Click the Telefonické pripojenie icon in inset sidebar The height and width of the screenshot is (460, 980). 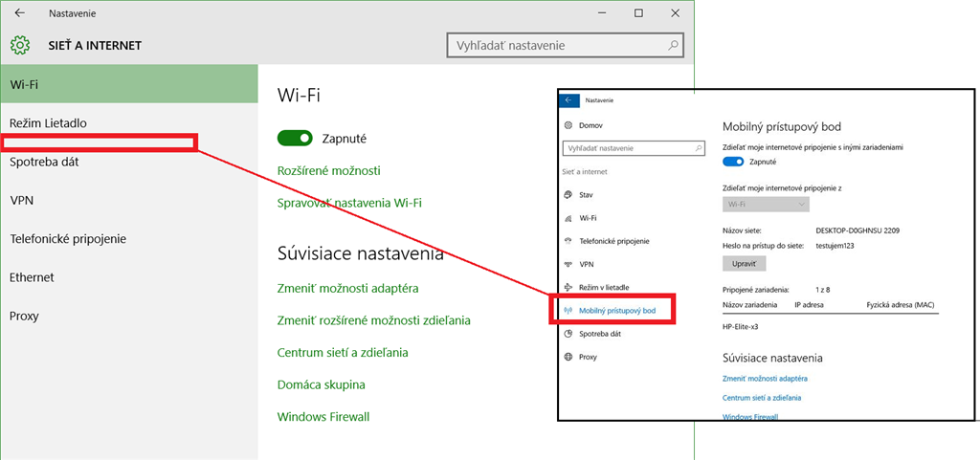pyautogui.click(x=568, y=241)
